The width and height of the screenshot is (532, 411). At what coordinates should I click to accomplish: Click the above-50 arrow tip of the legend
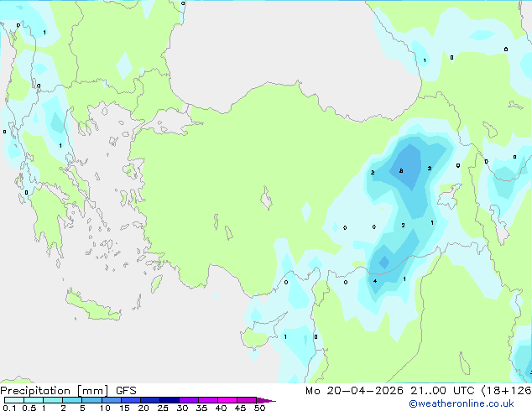(x=266, y=400)
